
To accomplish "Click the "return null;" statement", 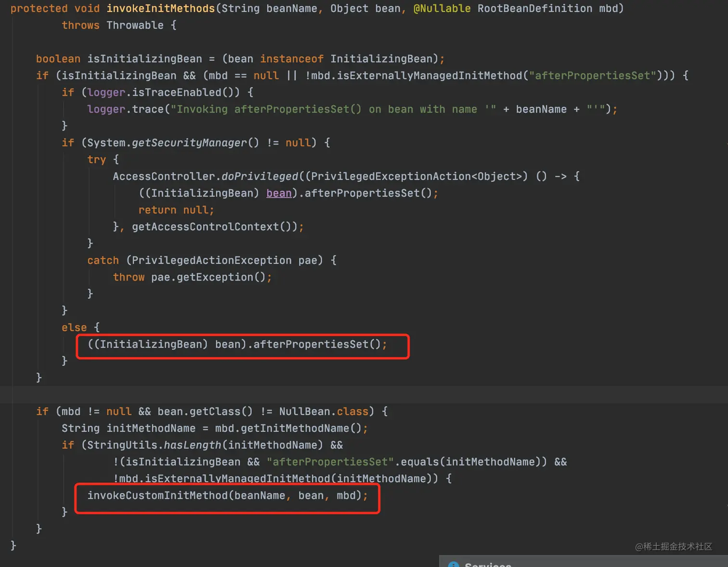I will [x=176, y=210].
